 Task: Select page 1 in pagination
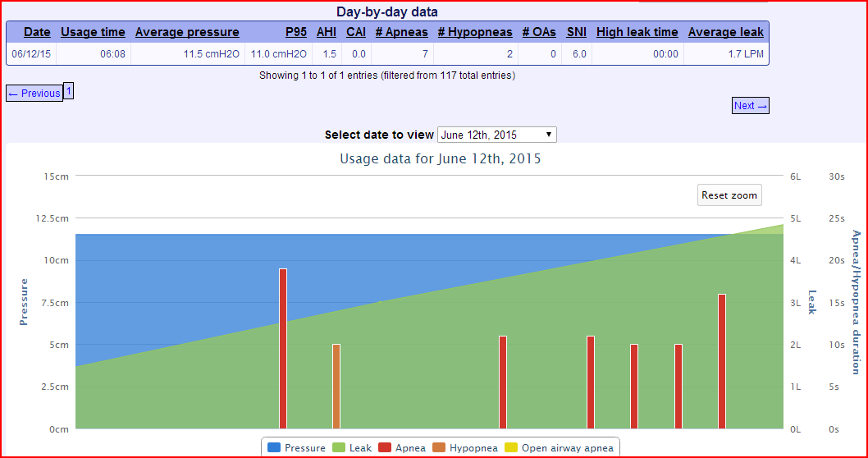click(x=69, y=91)
